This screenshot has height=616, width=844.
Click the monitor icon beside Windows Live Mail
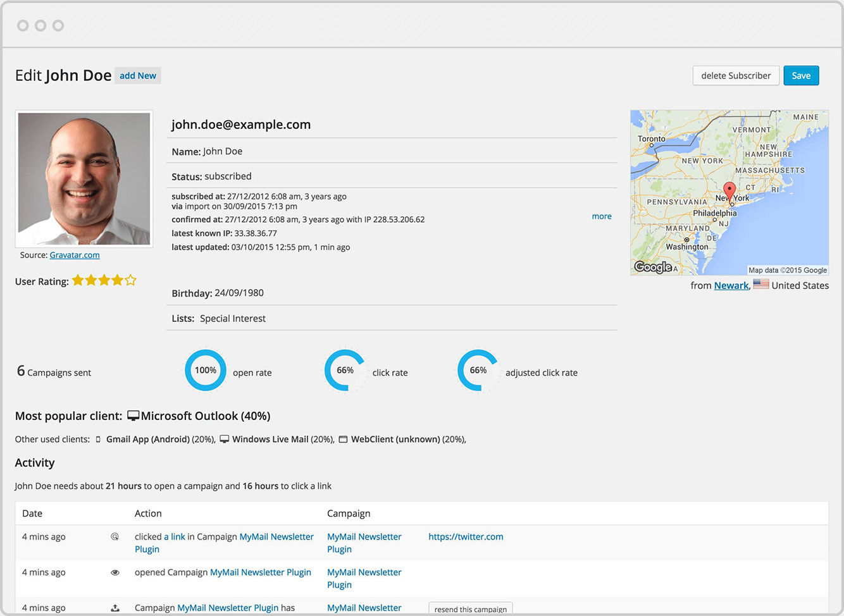coord(225,438)
